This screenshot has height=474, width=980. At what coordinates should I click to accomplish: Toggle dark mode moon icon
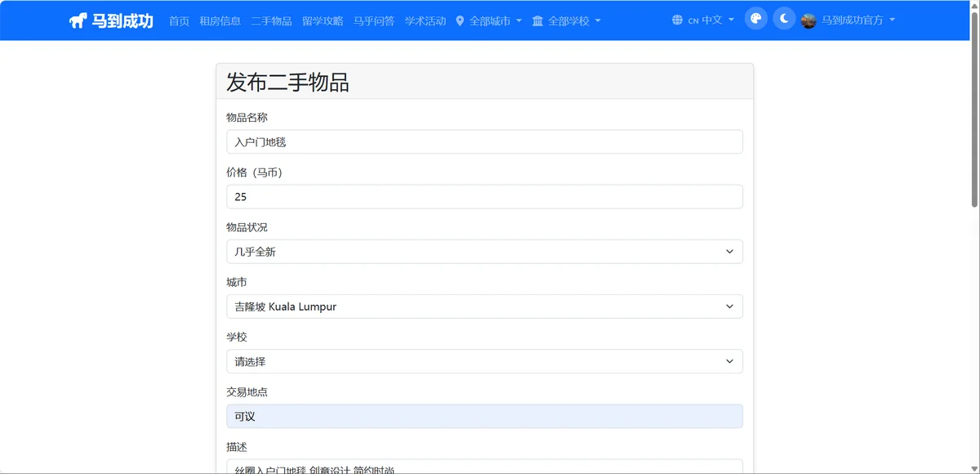(784, 20)
